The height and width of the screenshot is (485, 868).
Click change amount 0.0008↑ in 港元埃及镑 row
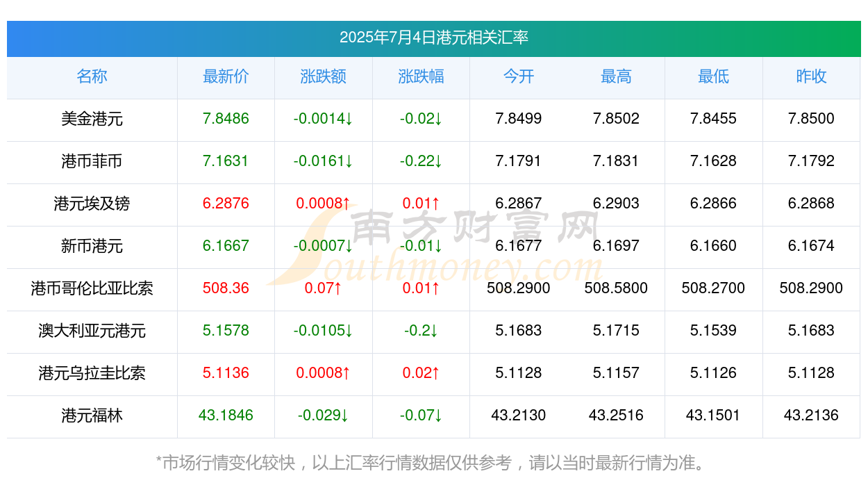click(x=324, y=204)
